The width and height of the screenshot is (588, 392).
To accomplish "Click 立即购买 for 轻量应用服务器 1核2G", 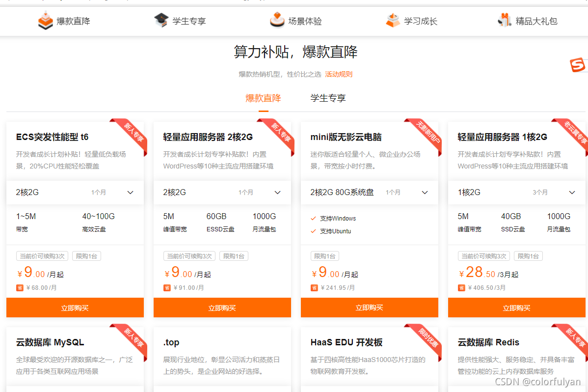I will (517, 308).
